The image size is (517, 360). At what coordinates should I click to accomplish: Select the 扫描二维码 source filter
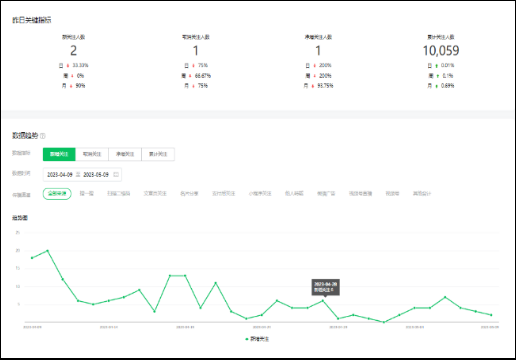(x=118, y=193)
